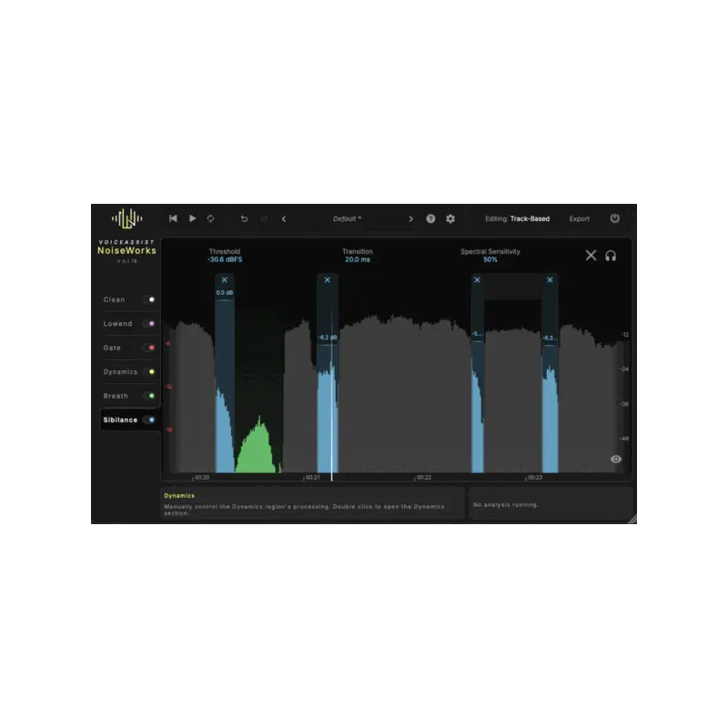Viewport: 728px width, 728px height.
Task: Remove sibilance region with -6.2 dB label
Action: [x=328, y=280]
